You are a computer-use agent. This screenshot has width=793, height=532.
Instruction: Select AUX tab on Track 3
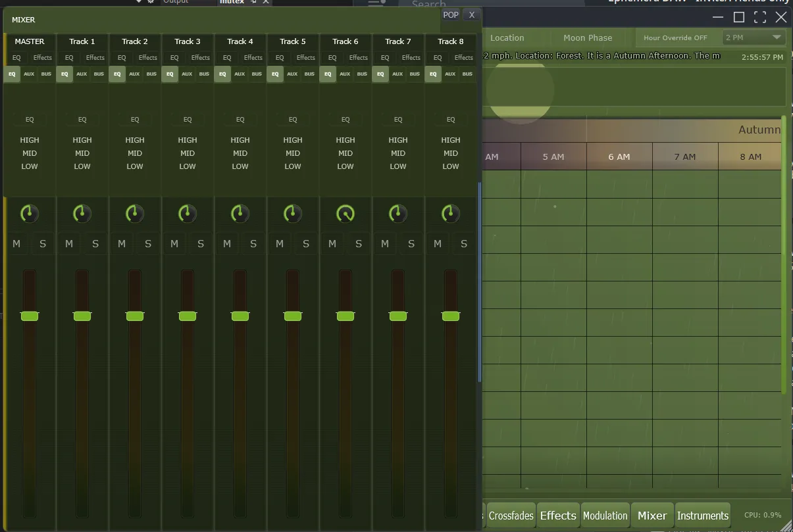(x=187, y=74)
